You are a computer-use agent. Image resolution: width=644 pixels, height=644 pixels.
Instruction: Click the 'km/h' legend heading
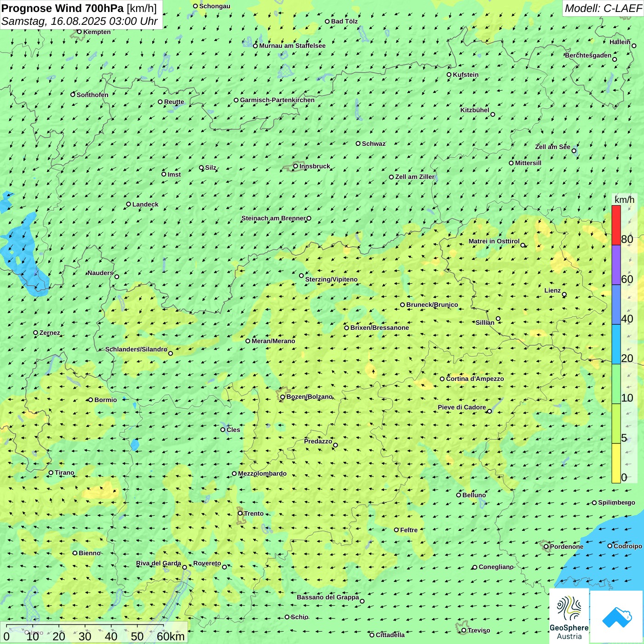pyautogui.click(x=624, y=200)
